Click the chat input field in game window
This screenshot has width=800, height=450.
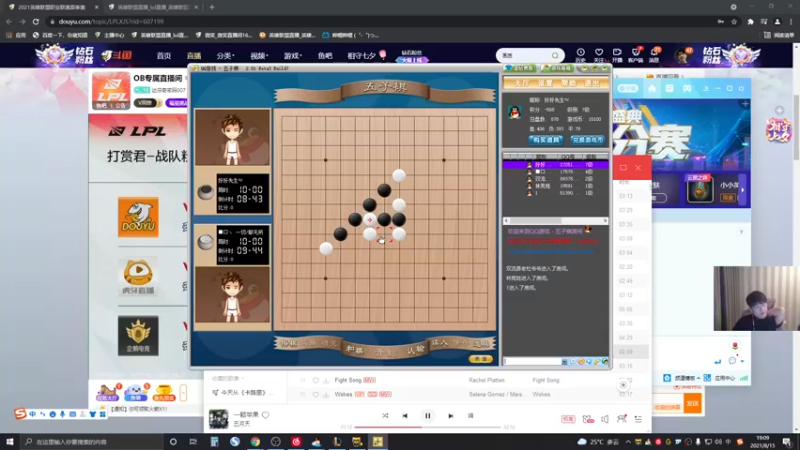tap(532, 361)
